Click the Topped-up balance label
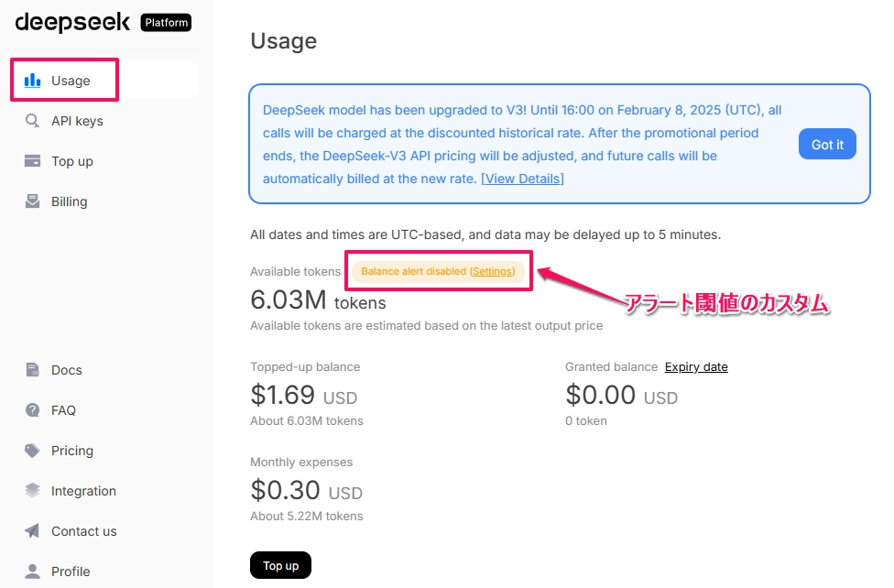Screen dimensions: 894x588 pos(305,366)
